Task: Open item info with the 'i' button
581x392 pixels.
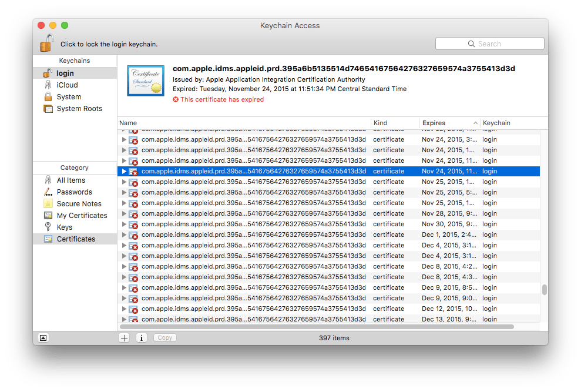Action: (141, 338)
